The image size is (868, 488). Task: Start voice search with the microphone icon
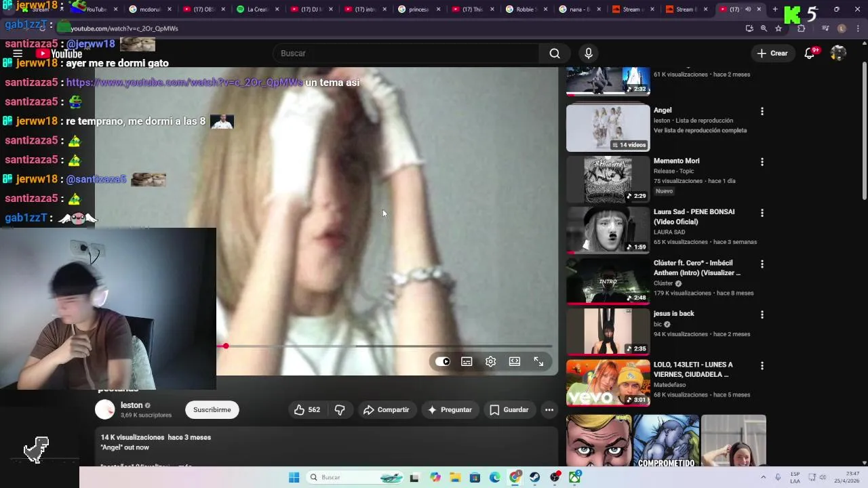[x=588, y=54]
